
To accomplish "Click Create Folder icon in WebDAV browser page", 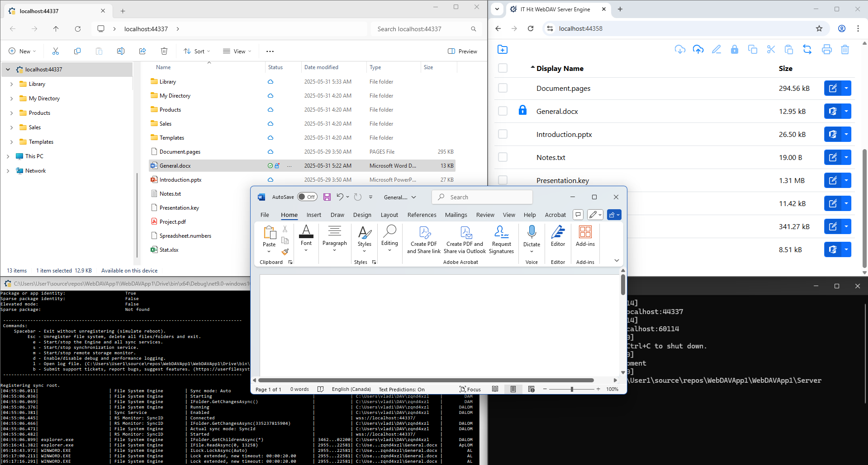I will tap(503, 49).
